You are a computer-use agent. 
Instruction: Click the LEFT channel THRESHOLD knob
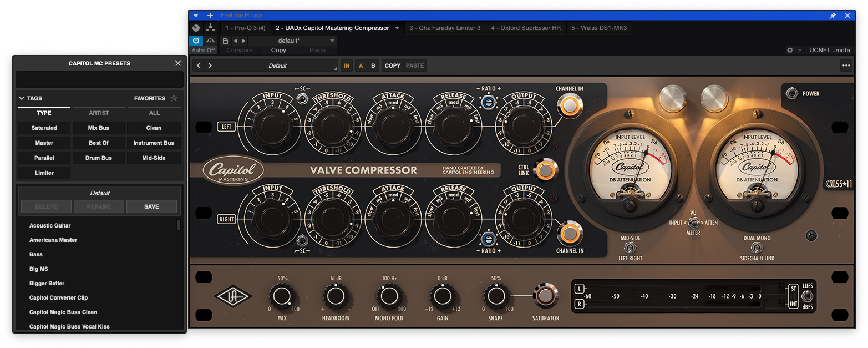tap(332, 126)
